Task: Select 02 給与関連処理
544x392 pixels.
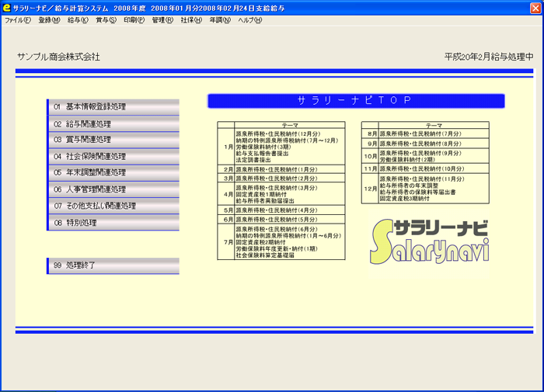Action: point(113,123)
